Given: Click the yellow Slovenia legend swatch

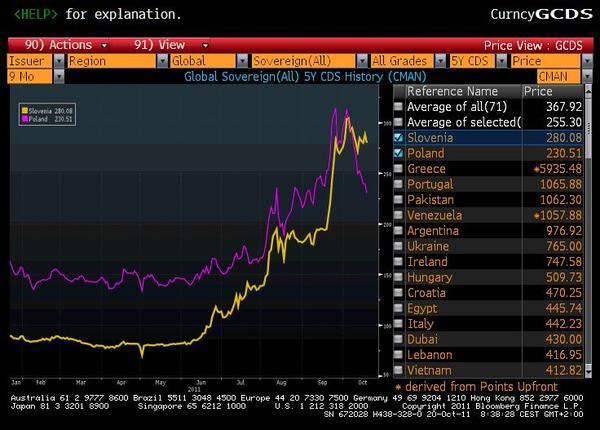Looking at the screenshot, I should 24,111.
